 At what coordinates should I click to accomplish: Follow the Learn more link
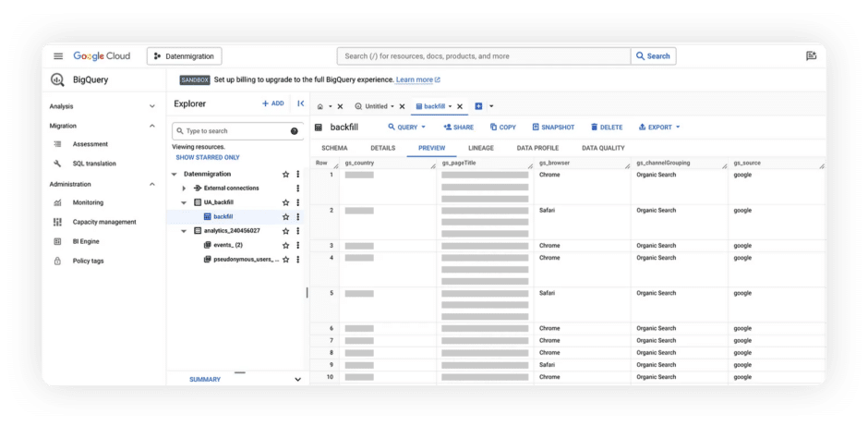pyautogui.click(x=418, y=79)
